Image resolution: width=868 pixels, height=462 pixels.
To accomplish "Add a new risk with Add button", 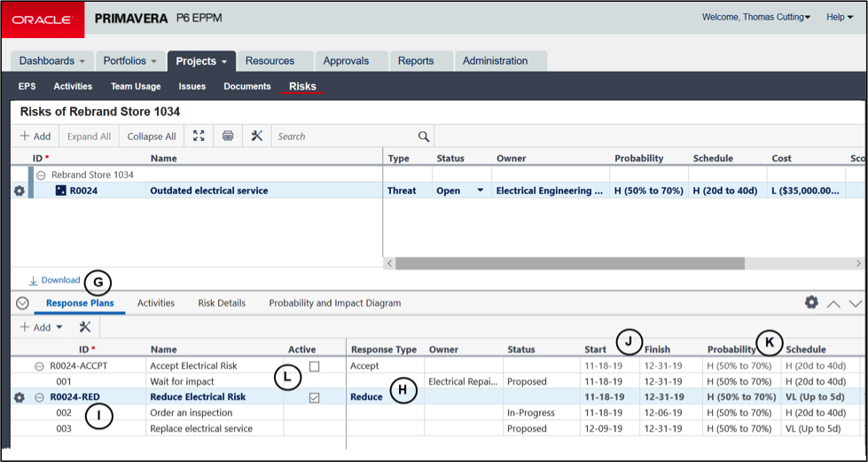I will 35,137.
